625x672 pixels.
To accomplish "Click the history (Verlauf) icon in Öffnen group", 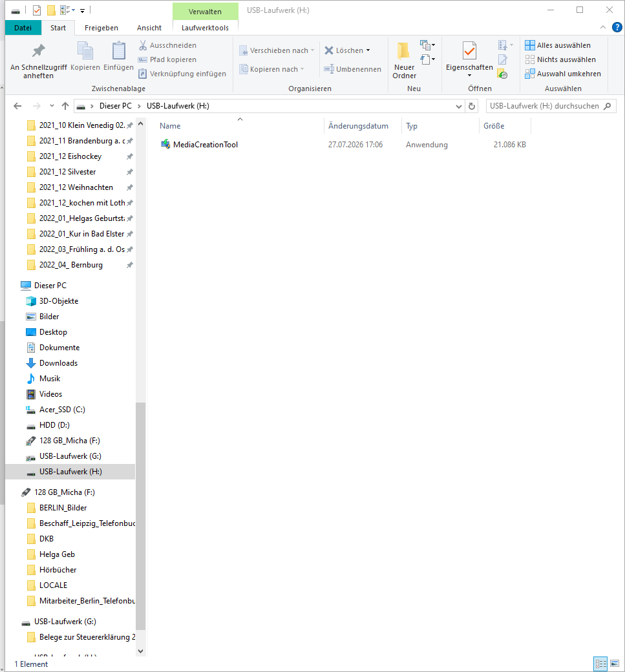I will 502,74.
